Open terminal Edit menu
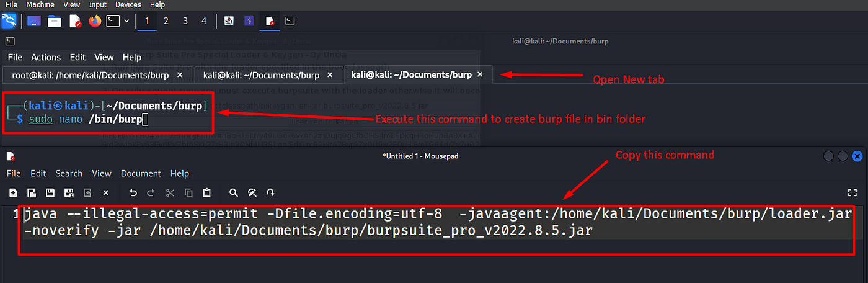 (x=77, y=57)
